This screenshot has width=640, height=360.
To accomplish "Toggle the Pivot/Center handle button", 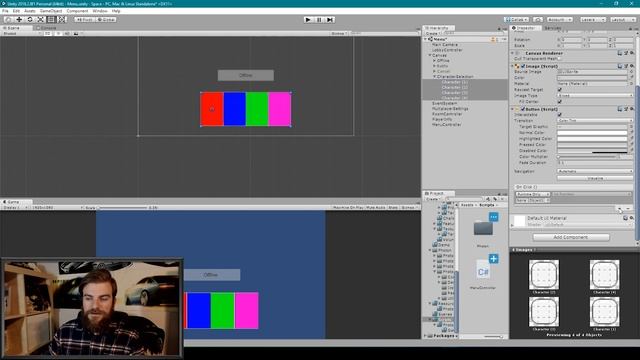I will point(84,20).
